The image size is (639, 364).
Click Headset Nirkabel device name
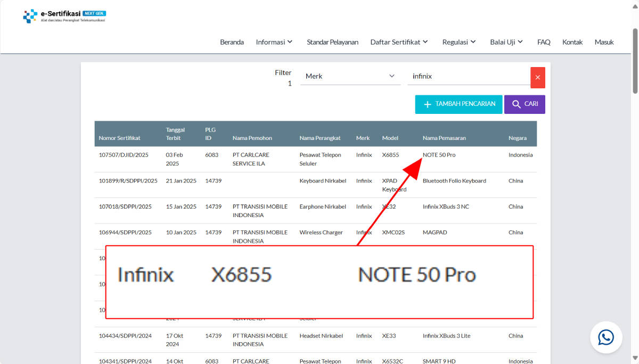(x=322, y=336)
